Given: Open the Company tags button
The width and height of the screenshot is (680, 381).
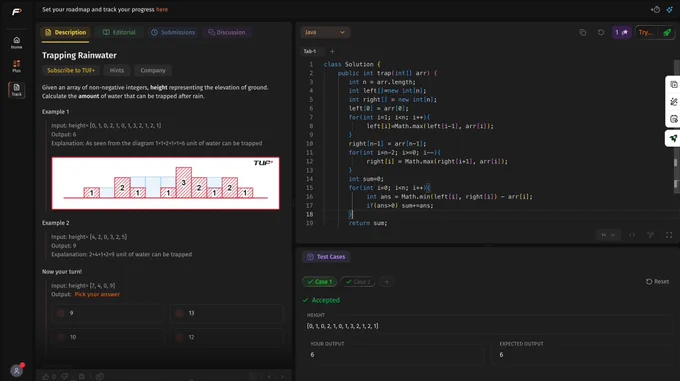Looking at the screenshot, I should [x=153, y=70].
